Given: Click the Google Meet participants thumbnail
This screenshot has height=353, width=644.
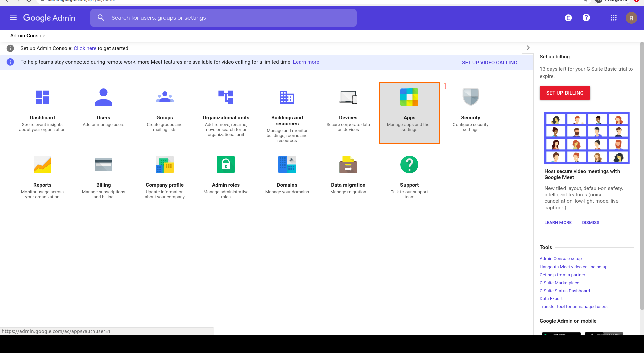Looking at the screenshot, I should point(587,138).
